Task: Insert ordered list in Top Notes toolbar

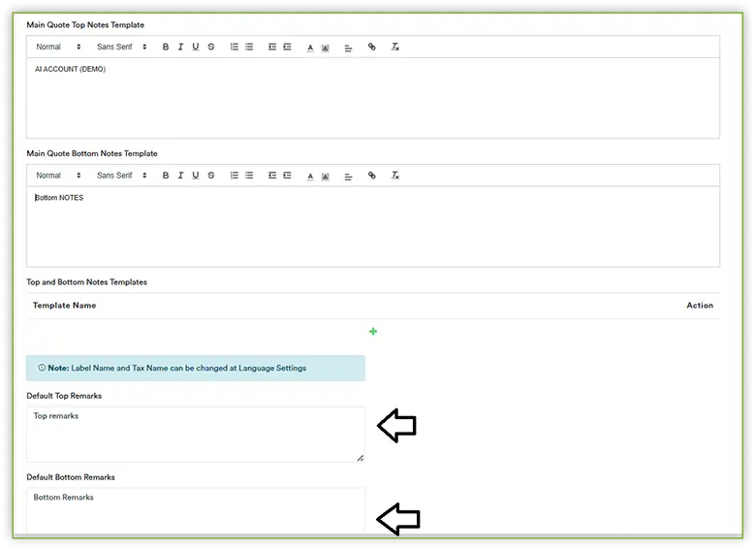Action: 235,47
